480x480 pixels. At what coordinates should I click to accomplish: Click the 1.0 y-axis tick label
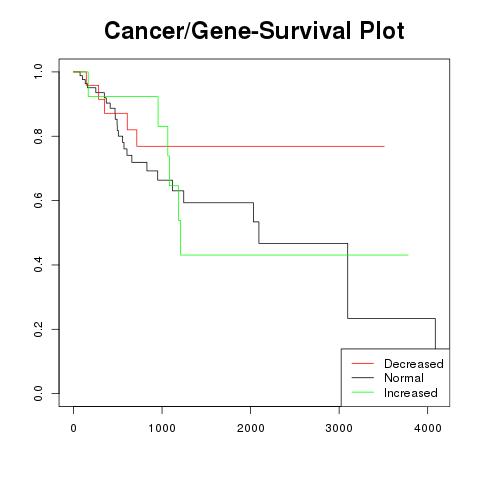click(x=38, y=72)
